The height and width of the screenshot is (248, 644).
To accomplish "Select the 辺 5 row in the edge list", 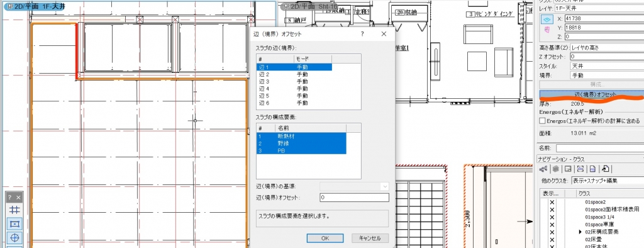I will click(294, 96).
